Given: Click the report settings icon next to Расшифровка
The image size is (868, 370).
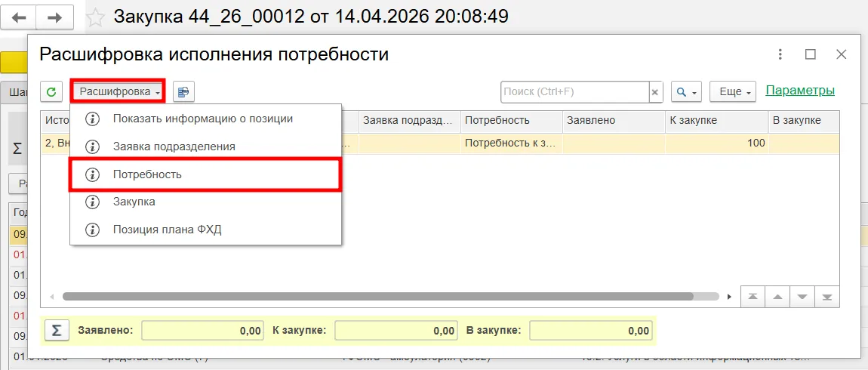Looking at the screenshot, I should coord(183,91).
